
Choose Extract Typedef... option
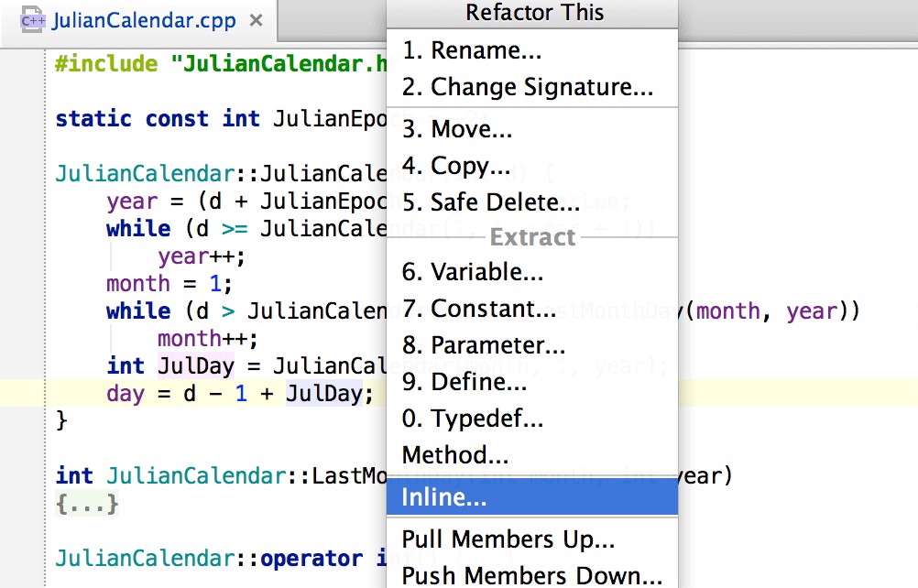pyautogui.click(x=472, y=419)
